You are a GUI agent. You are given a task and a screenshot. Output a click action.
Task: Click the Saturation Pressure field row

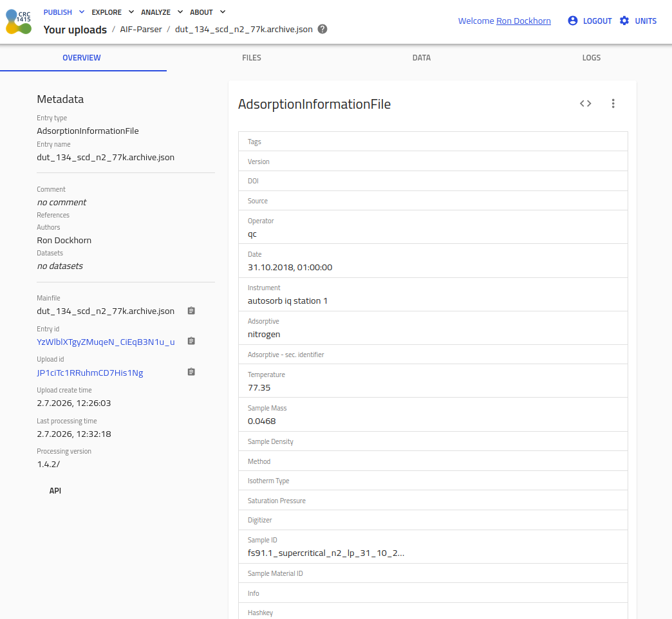tap(433, 501)
